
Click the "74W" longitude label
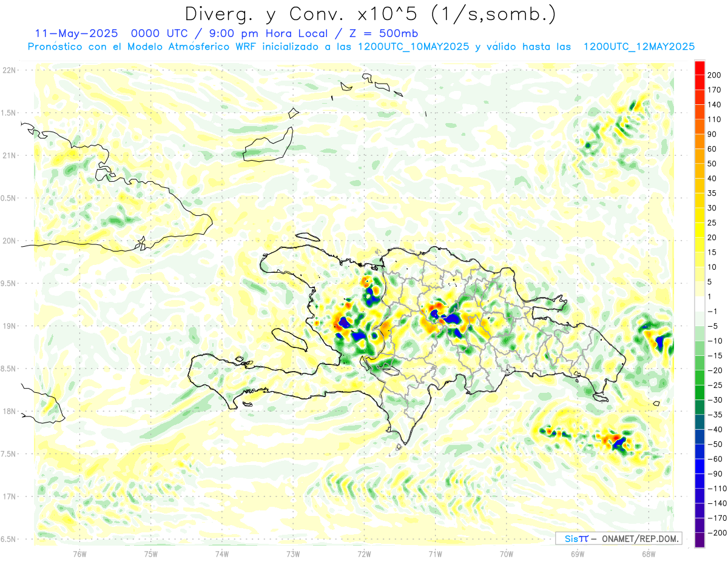tap(222, 554)
